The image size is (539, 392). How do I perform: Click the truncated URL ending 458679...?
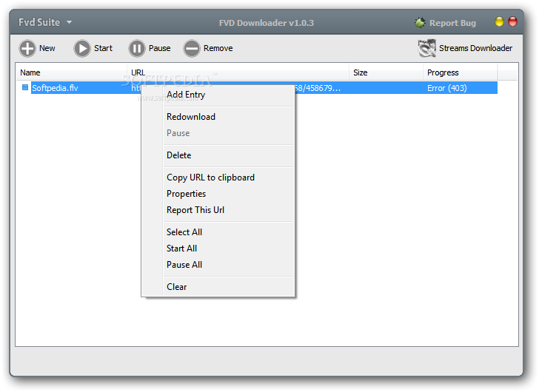coord(318,88)
